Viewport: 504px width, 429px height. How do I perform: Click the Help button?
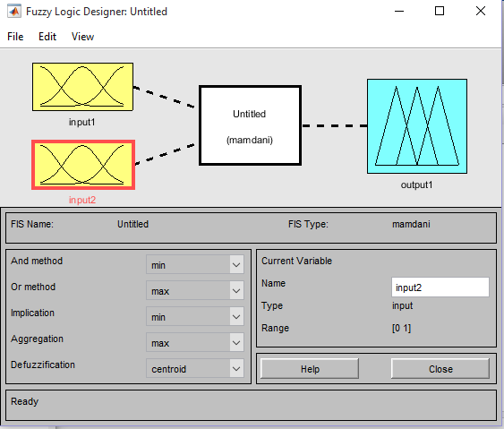pos(310,369)
